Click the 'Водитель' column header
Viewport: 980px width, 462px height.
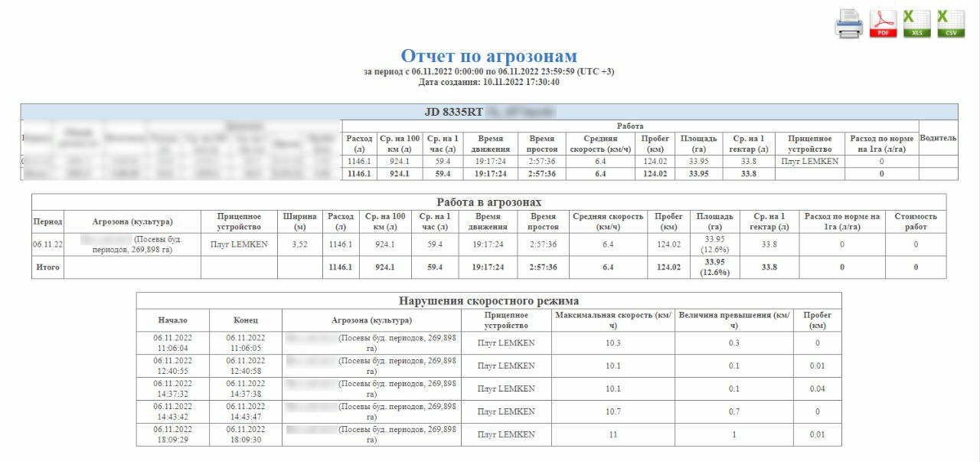tap(938, 138)
